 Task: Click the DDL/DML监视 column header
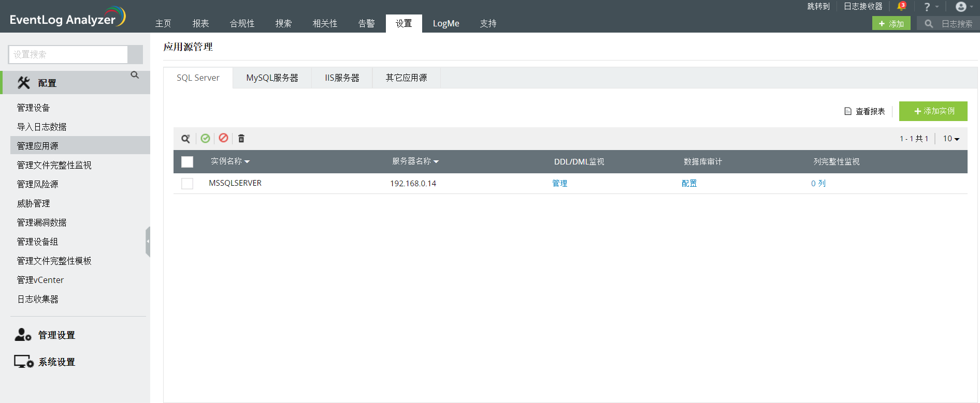(579, 161)
